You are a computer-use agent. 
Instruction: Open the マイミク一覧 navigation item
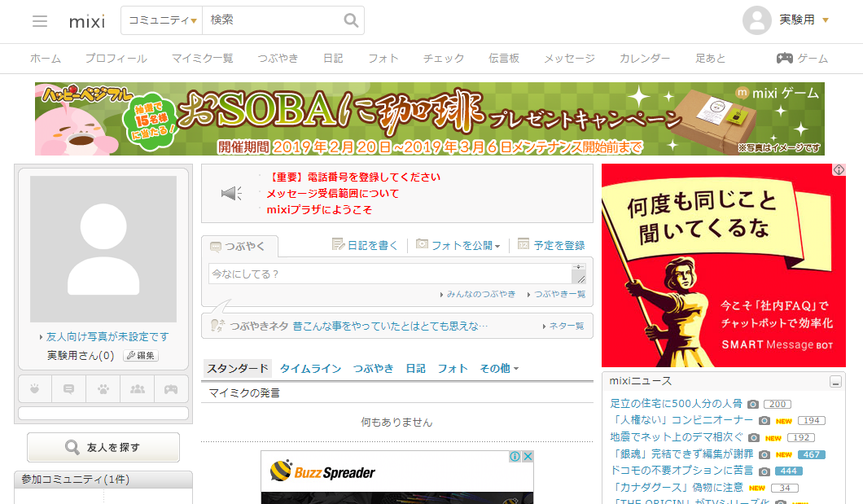[x=203, y=59]
